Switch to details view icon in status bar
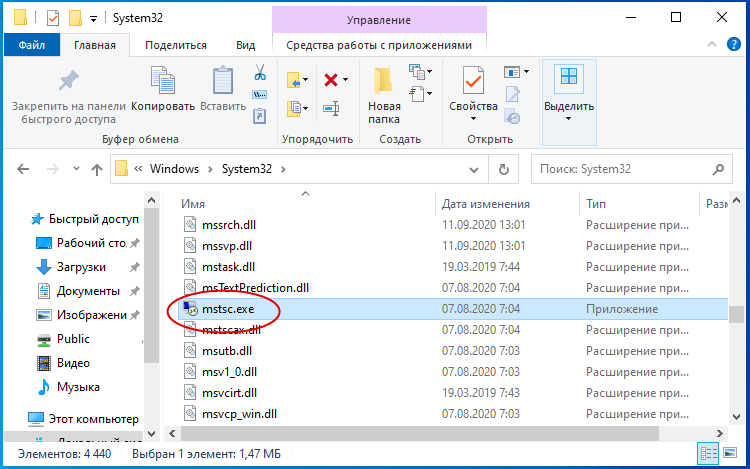The width and height of the screenshot is (750, 469). 708,453
